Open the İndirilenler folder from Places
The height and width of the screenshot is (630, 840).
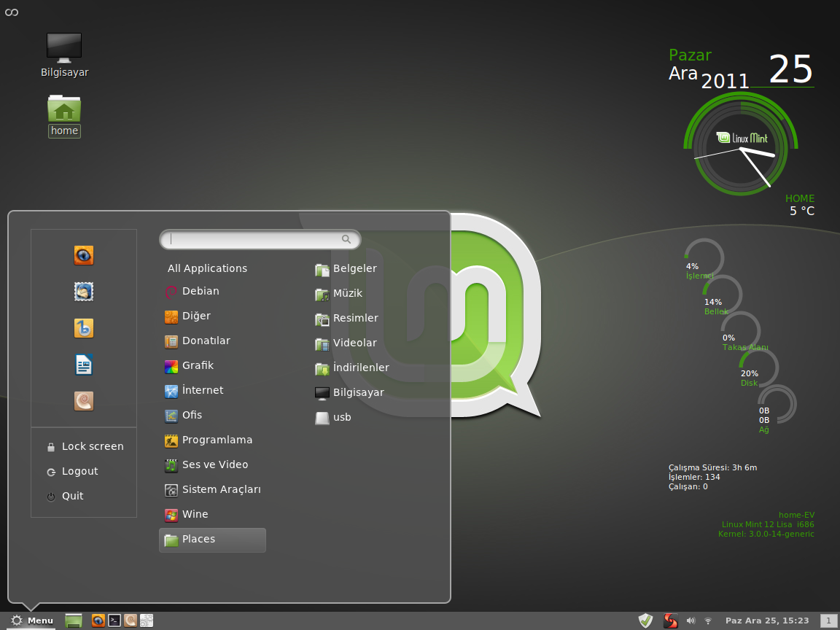[x=352, y=368]
